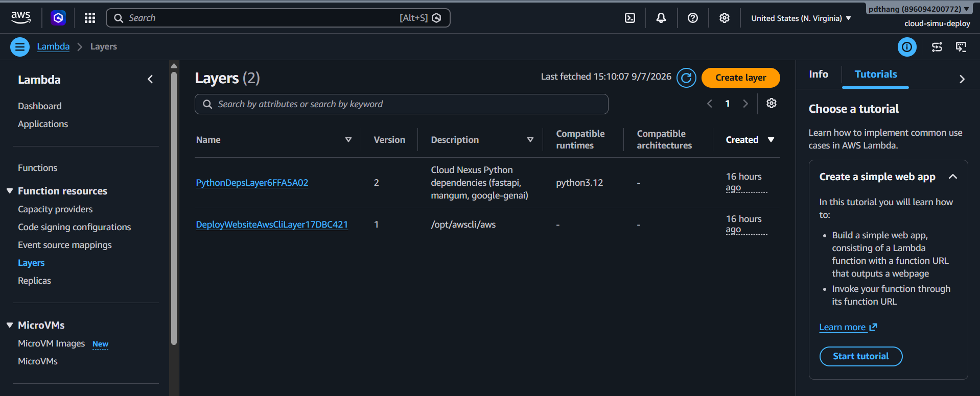Sort layers by the Name column
The height and width of the screenshot is (396, 980).
348,140
